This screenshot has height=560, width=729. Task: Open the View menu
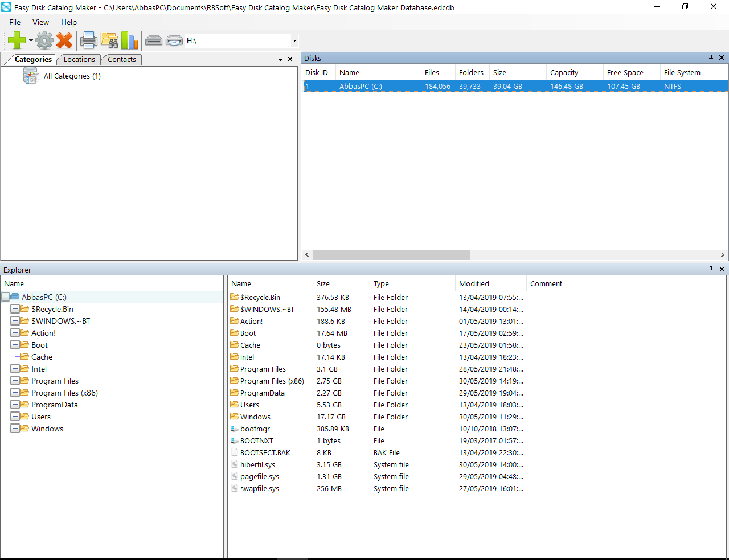[40, 22]
